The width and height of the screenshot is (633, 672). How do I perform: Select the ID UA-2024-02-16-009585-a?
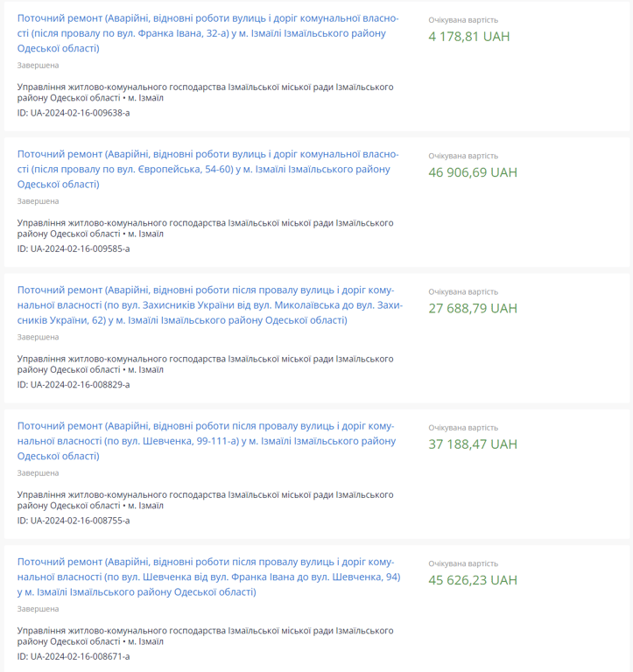74,248
